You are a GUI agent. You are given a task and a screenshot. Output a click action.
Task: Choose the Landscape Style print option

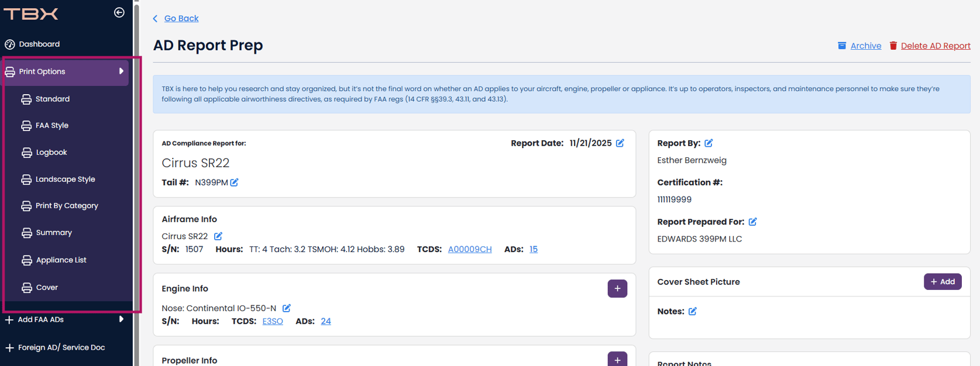[66, 179]
